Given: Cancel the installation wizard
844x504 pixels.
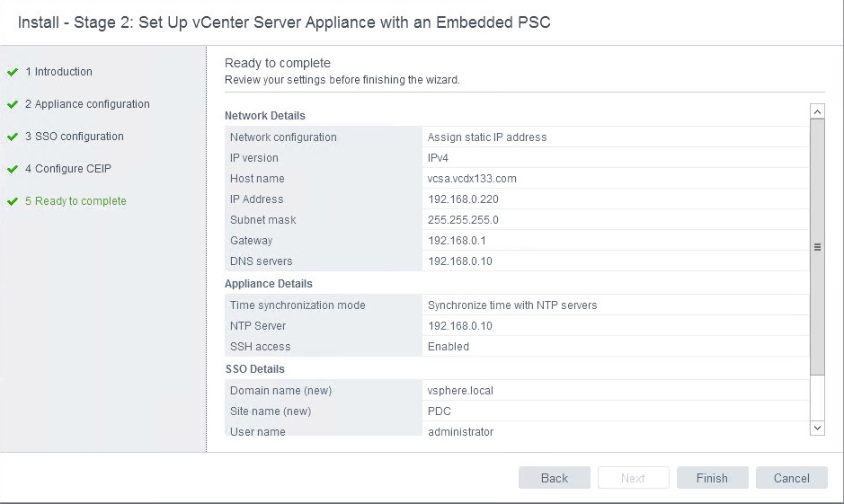Looking at the screenshot, I should click(x=791, y=478).
